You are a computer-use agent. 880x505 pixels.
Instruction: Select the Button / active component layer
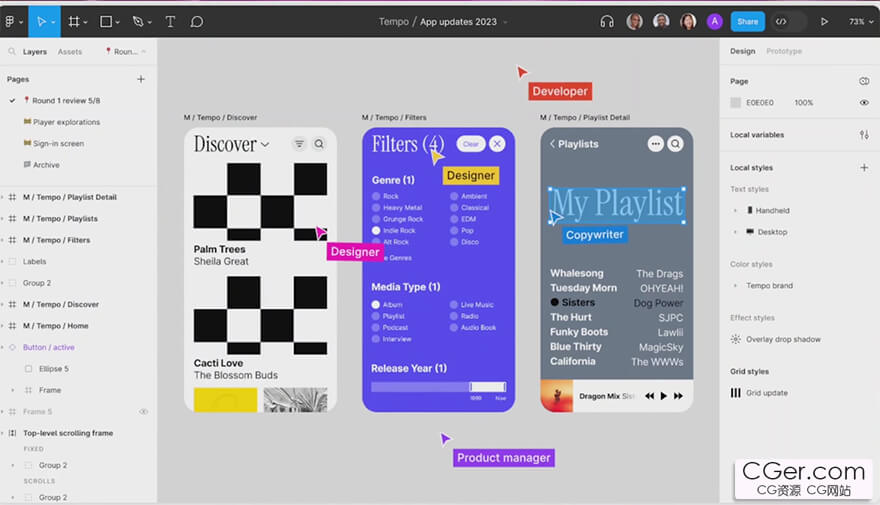(x=48, y=347)
